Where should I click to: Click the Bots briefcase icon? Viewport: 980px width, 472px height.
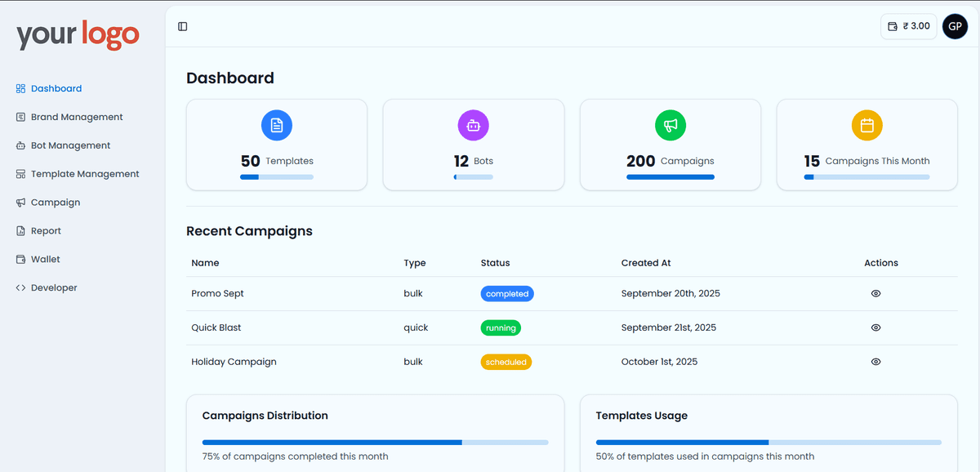(473, 125)
